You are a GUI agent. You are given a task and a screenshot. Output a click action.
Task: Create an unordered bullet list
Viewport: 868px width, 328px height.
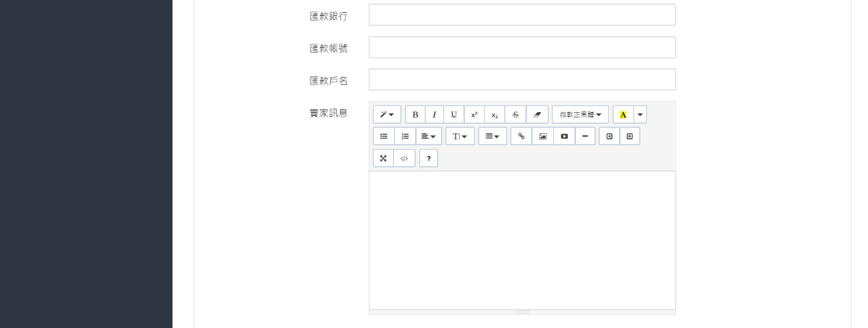point(384,137)
